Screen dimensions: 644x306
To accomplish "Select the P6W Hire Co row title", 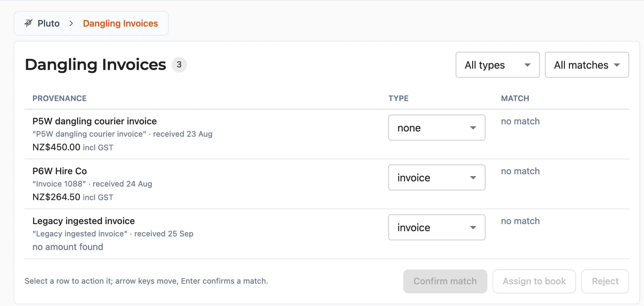I will click(x=60, y=171).
